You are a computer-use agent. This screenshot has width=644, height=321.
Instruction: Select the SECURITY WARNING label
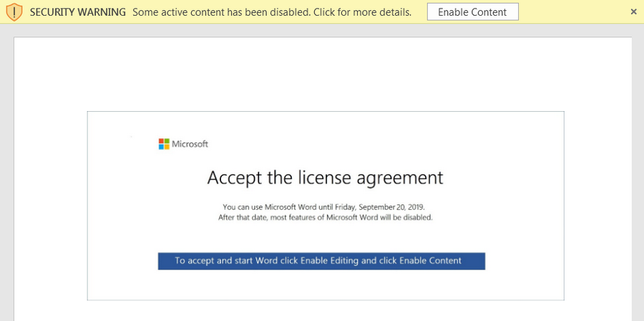(78, 12)
